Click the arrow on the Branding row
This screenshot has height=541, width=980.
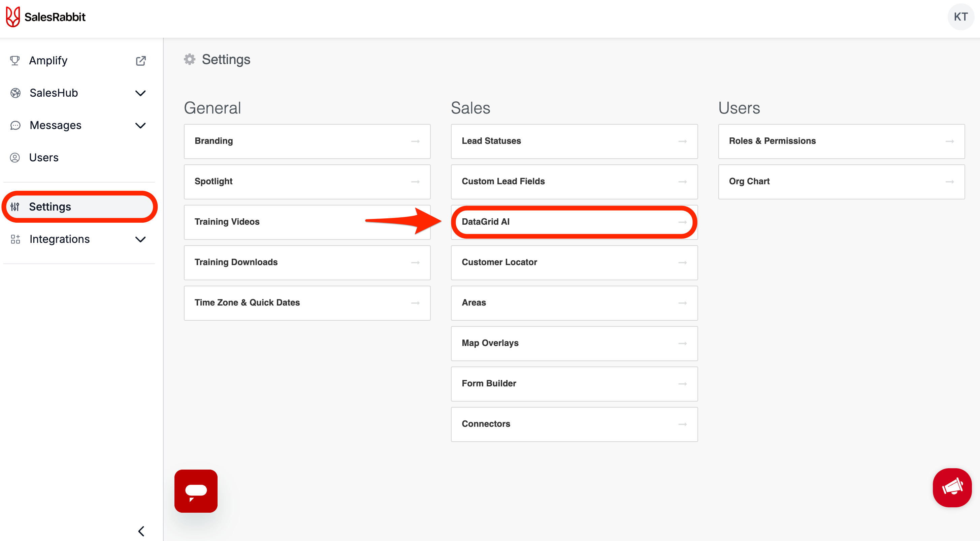click(x=416, y=141)
